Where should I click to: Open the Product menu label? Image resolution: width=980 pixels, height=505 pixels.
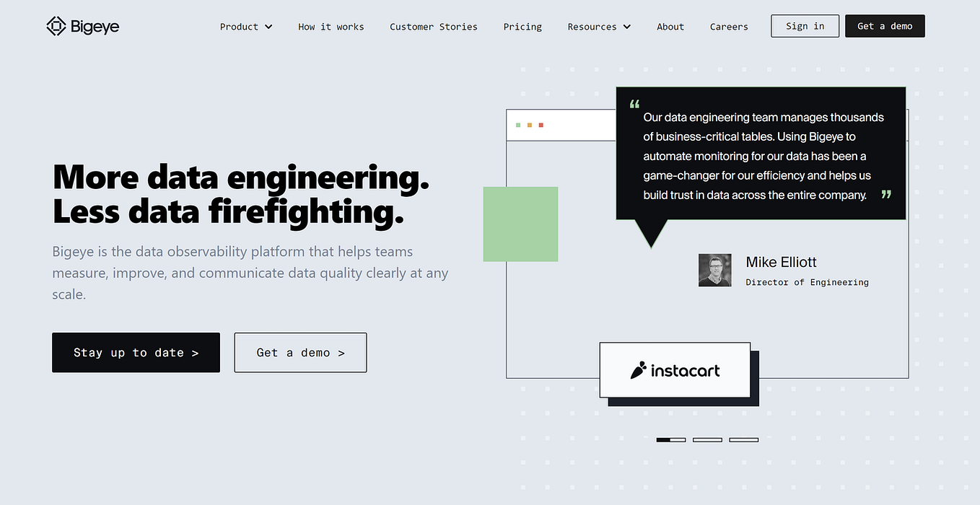(x=239, y=27)
